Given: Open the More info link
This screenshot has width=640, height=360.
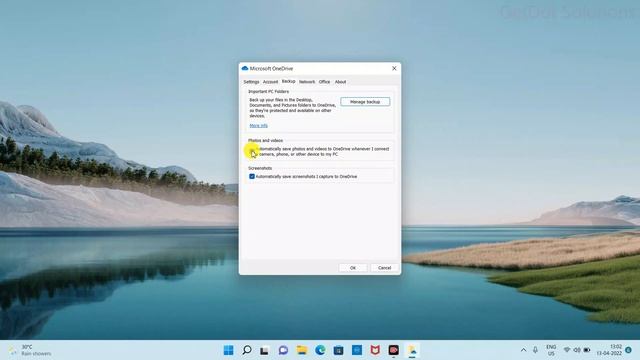Looking at the screenshot, I should (x=258, y=126).
